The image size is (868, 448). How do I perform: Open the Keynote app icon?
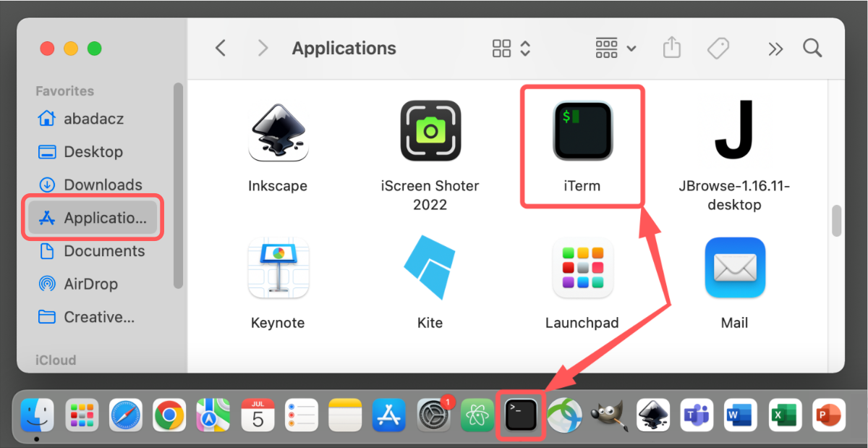click(278, 268)
